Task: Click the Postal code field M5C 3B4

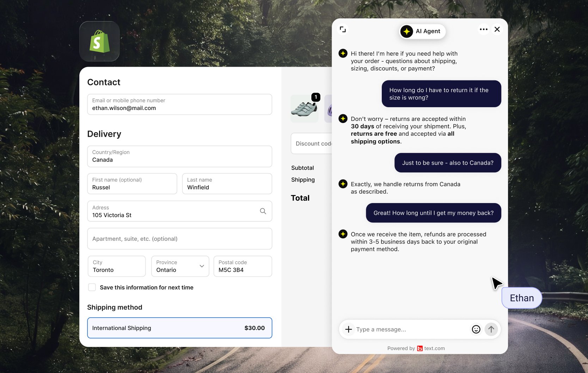Action: coord(243,266)
